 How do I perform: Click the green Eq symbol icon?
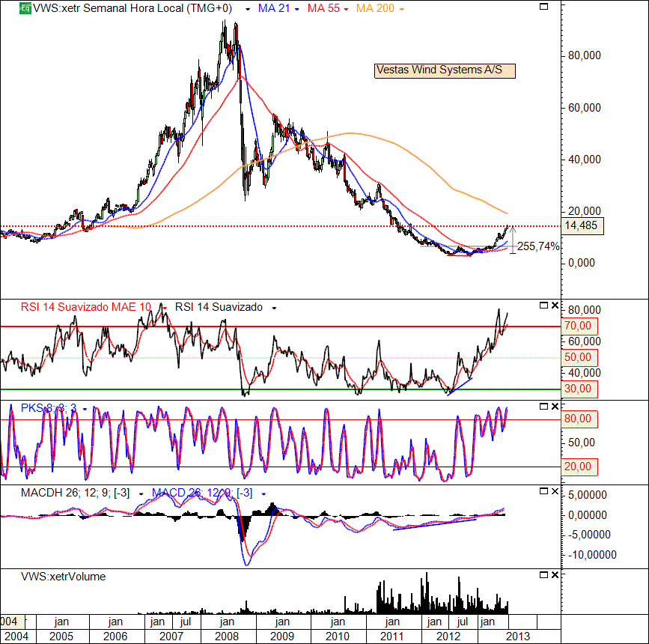(x=25, y=8)
